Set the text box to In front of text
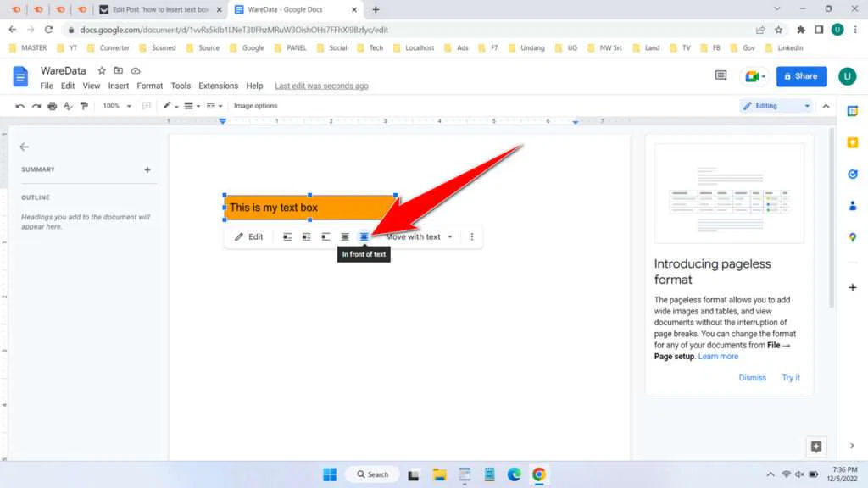Viewport: 868px width, 488px height. [x=363, y=236]
